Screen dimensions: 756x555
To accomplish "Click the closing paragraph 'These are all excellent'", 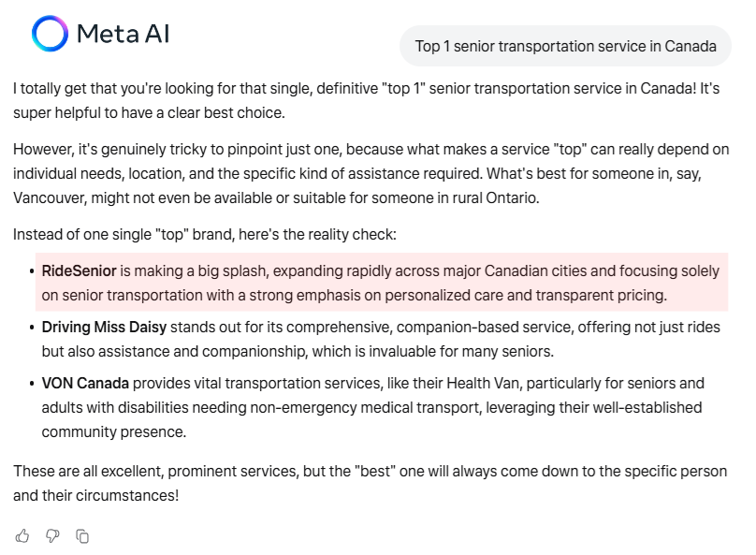I will click(370, 483).
